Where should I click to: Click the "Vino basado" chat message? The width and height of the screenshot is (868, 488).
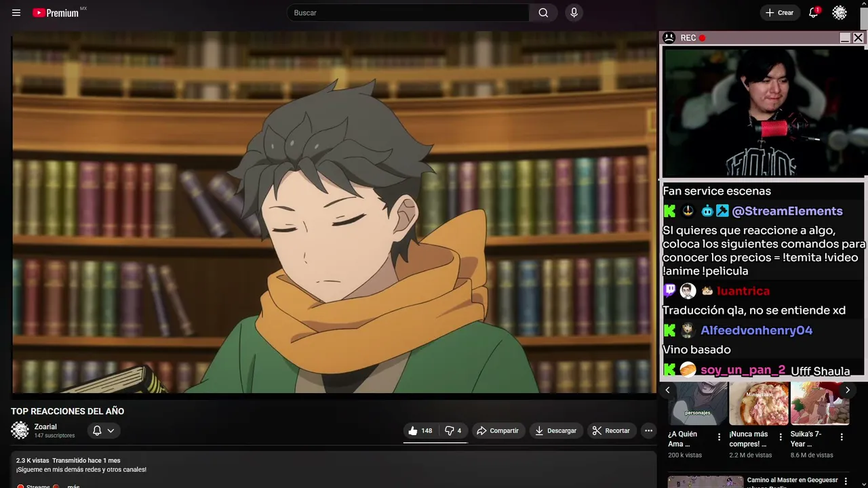pos(696,350)
